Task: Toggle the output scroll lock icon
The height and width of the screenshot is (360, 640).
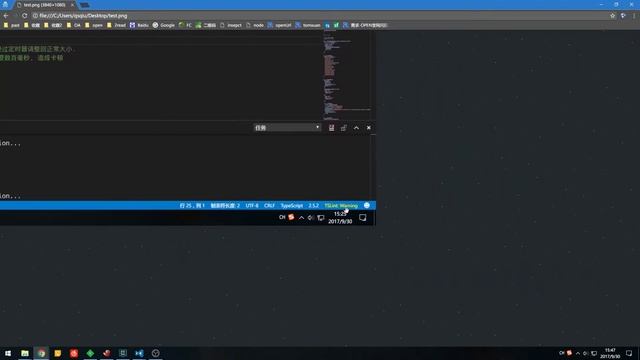Action: point(344,128)
